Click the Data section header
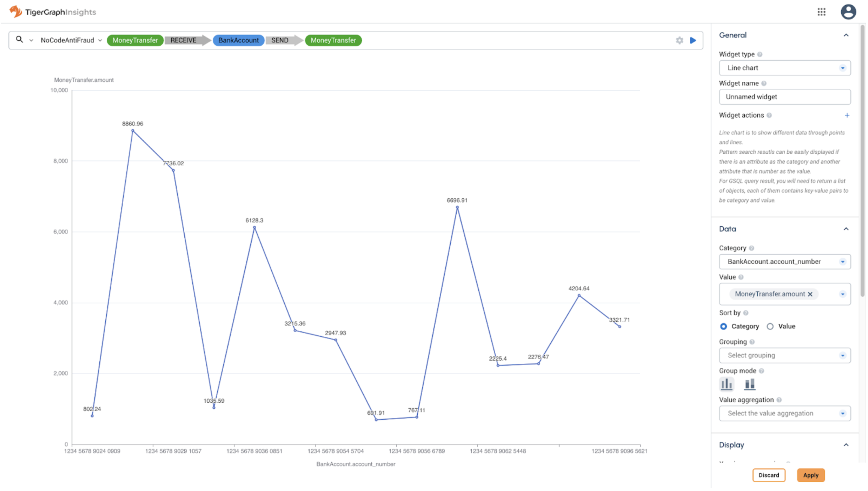The image size is (868, 491). (x=728, y=229)
